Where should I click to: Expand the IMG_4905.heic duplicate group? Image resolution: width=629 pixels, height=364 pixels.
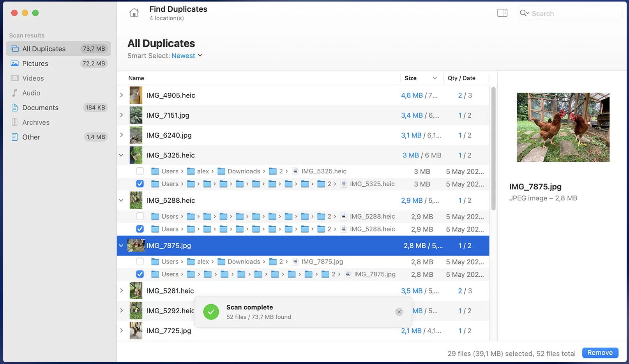(x=121, y=95)
